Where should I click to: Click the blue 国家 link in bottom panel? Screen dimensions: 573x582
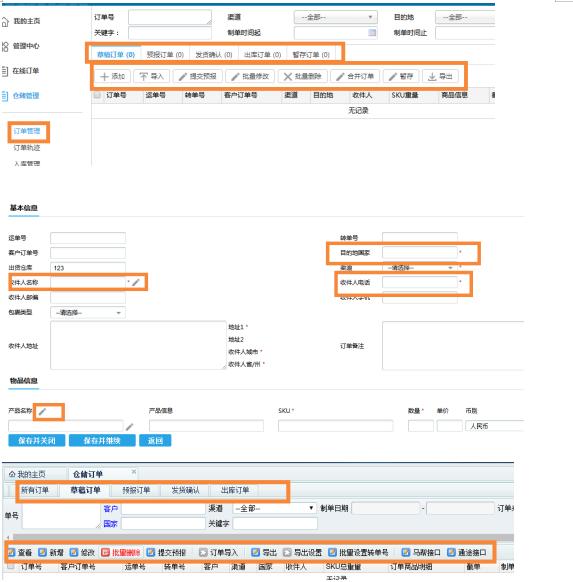click(110, 524)
